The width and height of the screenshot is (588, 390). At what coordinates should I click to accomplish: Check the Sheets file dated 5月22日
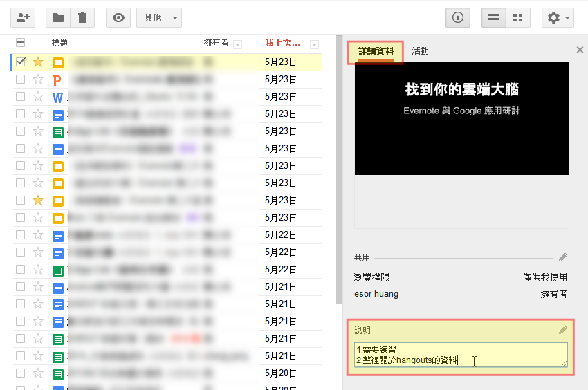(x=21, y=269)
